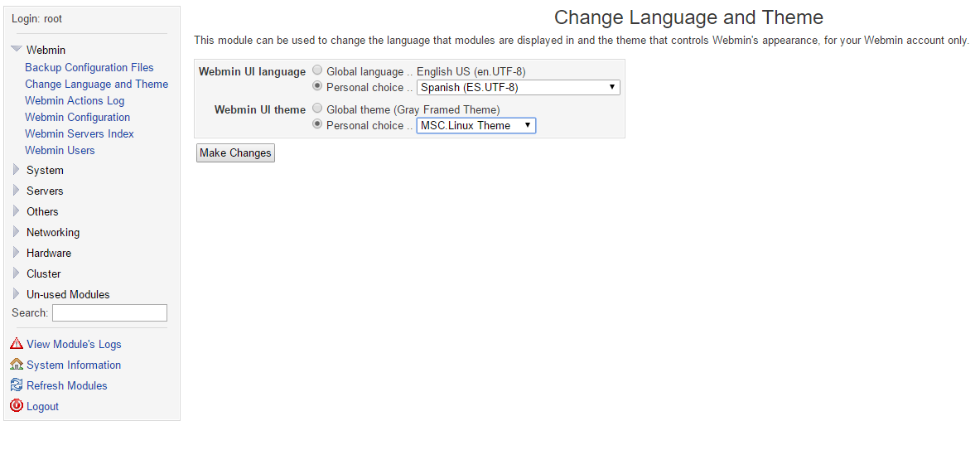Screen dimensions: 980x450
Task: Click the Search input field
Action: click(109, 313)
